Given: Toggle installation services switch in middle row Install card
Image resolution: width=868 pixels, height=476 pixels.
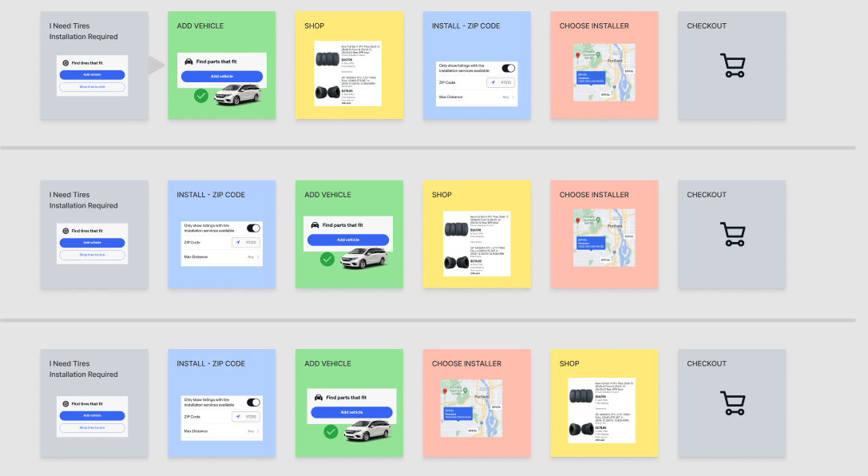Looking at the screenshot, I should point(253,228).
